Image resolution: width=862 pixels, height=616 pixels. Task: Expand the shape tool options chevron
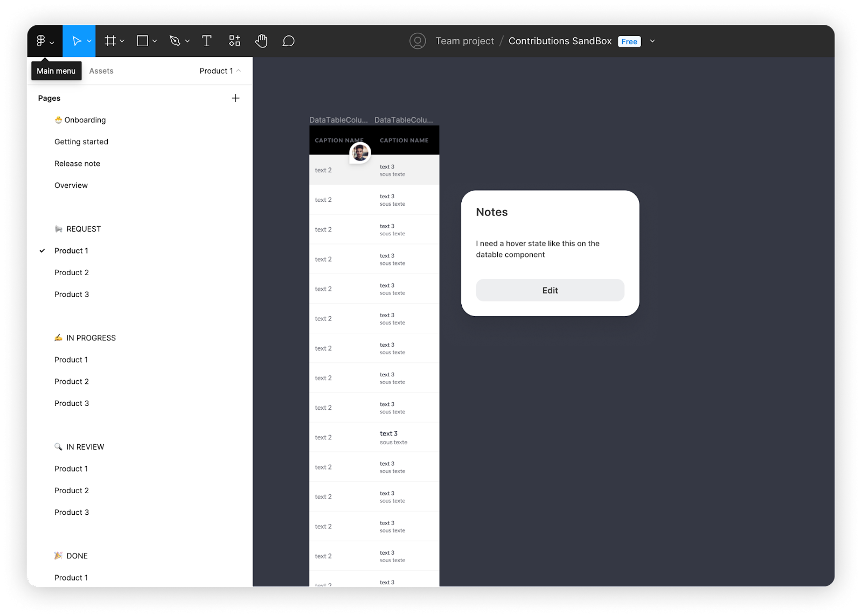tap(155, 40)
